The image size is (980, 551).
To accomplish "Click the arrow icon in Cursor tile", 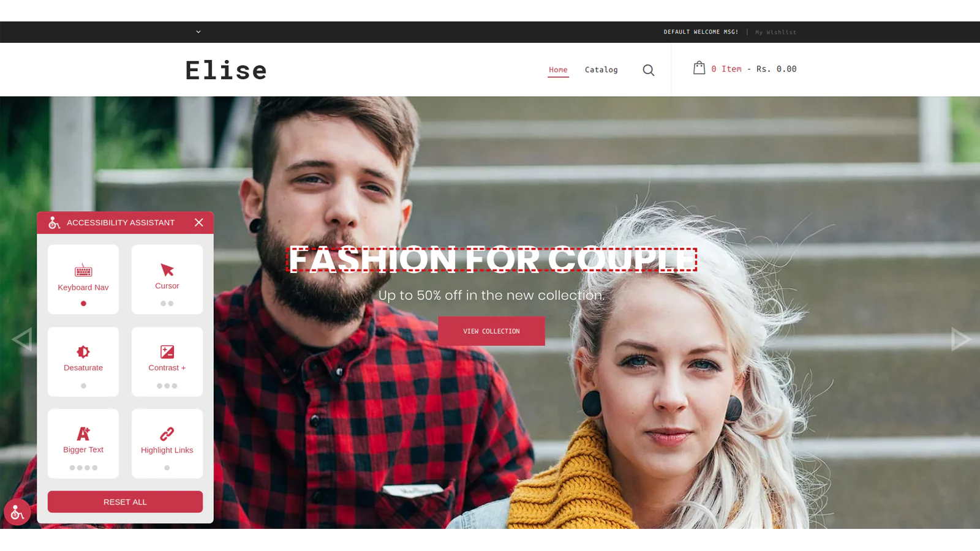I will pyautogui.click(x=167, y=270).
